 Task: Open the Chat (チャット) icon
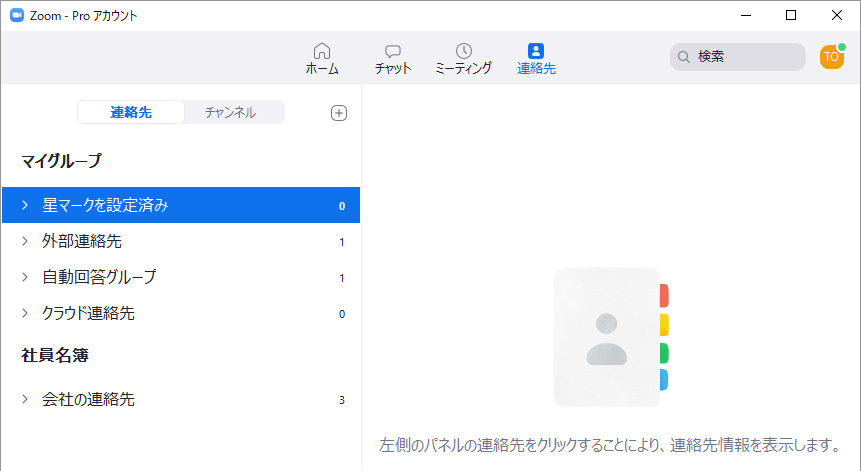(393, 51)
